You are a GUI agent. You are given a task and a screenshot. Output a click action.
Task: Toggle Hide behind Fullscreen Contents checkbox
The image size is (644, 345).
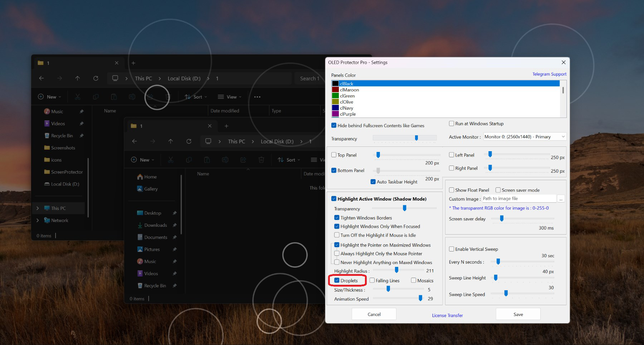(x=334, y=125)
